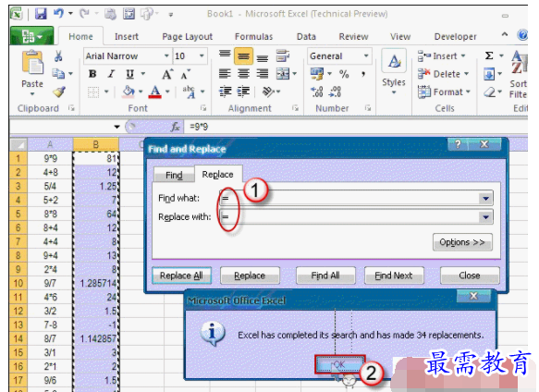Increase font size with grow font icon

(167, 74)
